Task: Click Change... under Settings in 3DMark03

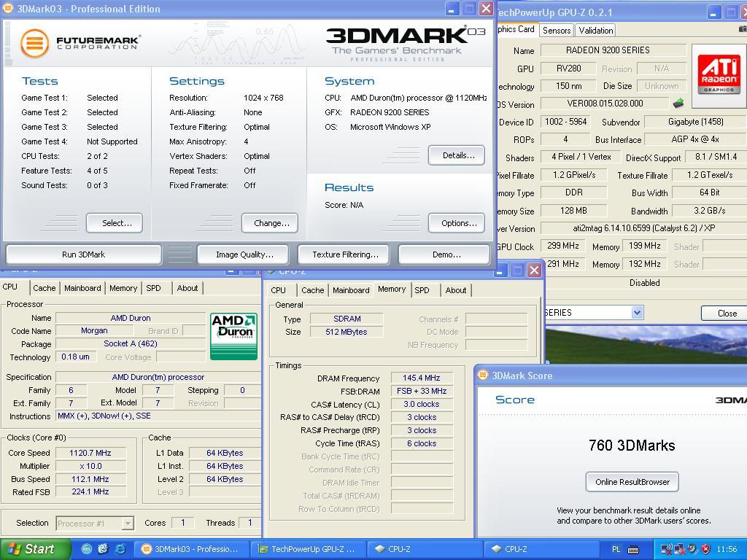Action: pyautogui.click(x=270, y=223)
